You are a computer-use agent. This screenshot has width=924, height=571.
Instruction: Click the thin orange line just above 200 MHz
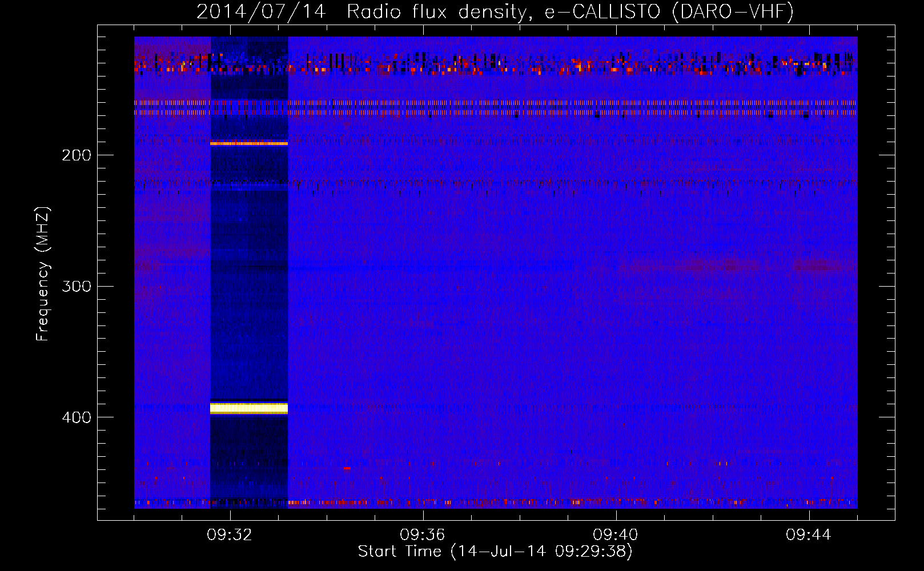pos(249,143)
